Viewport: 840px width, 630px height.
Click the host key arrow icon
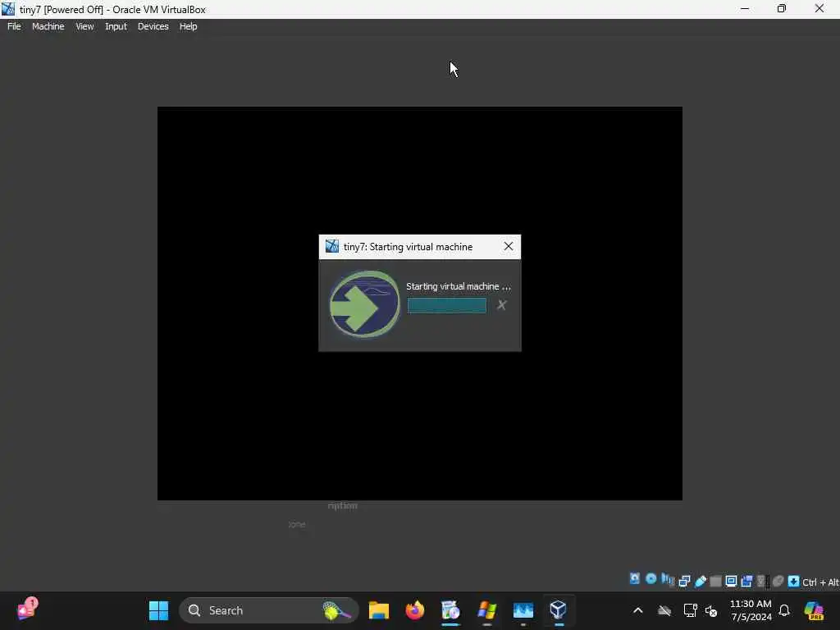pos(794,582)
